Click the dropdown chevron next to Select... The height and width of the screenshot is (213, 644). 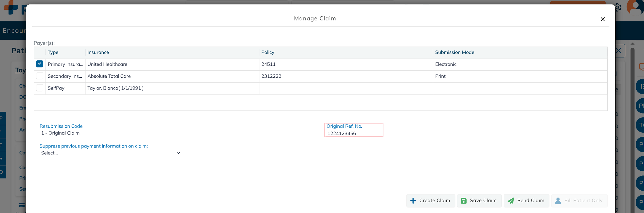pos(178,153)
